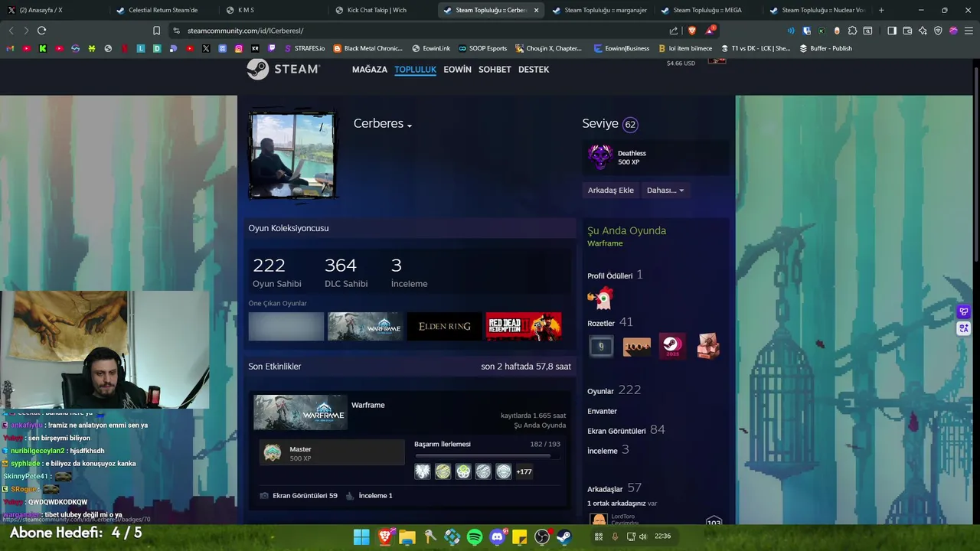Click the microphone icon in the system tray
Image resolution: width=980 pixels, height=551 pixels.
[x=615, y=536]
